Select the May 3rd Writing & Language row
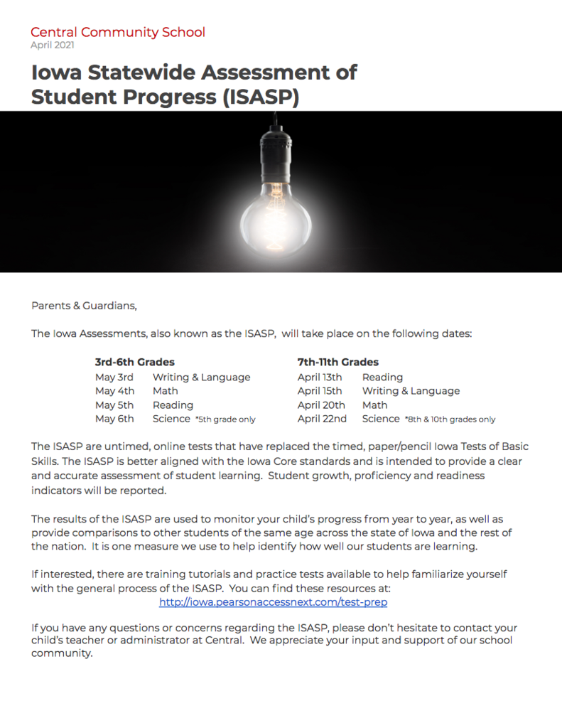Viewport: 562px width, 728px height. point(173,377)
